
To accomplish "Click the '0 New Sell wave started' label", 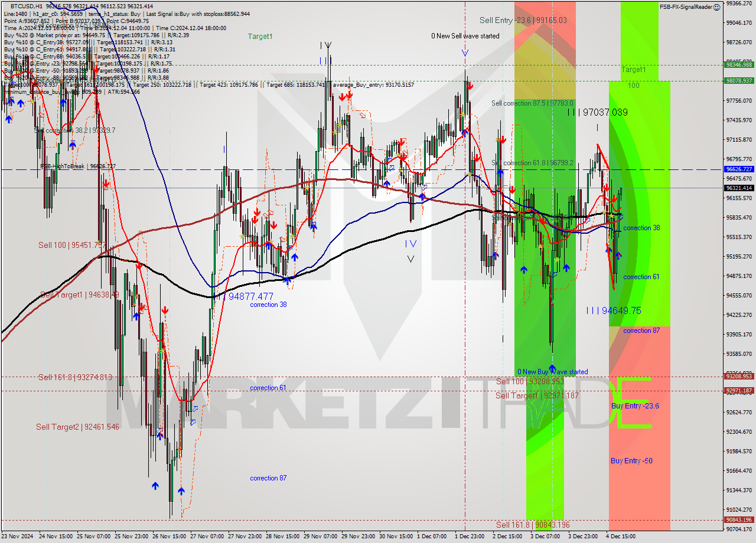I will (465, 36).
